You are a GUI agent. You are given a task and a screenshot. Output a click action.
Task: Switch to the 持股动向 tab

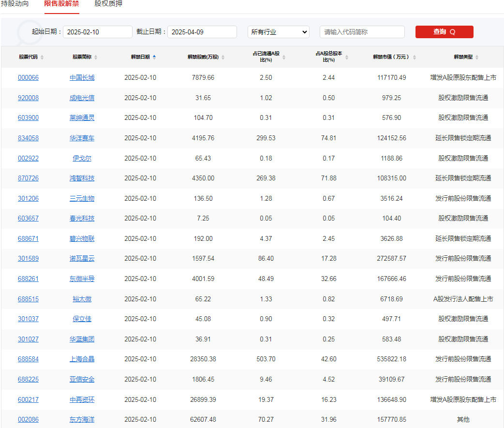coord(16,4)
